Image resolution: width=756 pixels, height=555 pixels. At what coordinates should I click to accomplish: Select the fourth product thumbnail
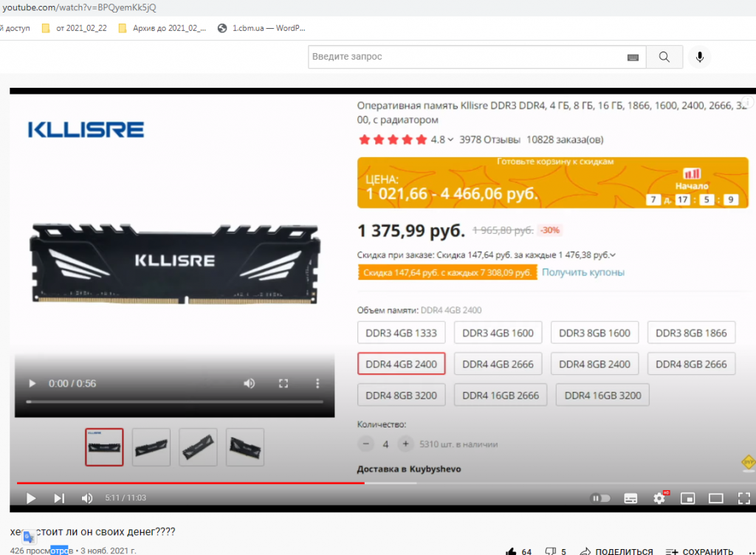(x=244, y=447)
